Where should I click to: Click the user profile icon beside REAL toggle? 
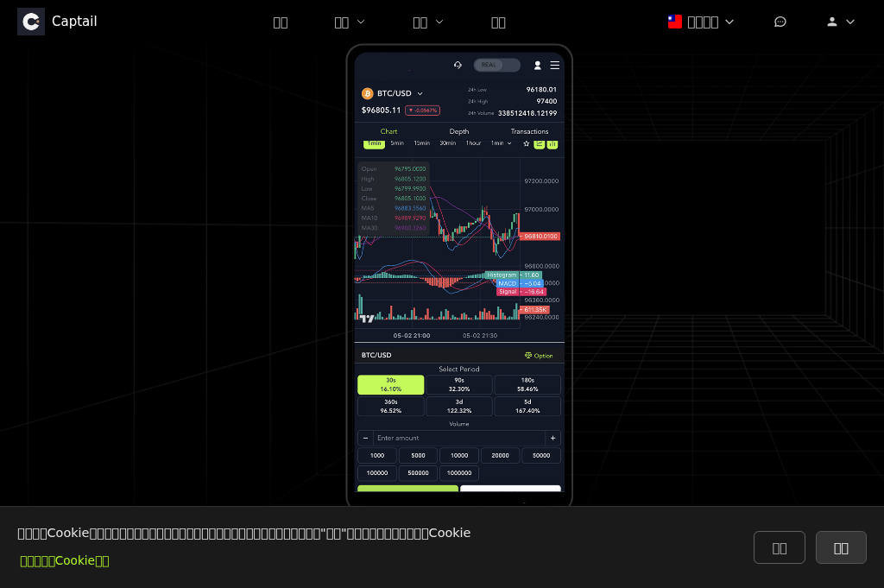(x=537, y=65)
